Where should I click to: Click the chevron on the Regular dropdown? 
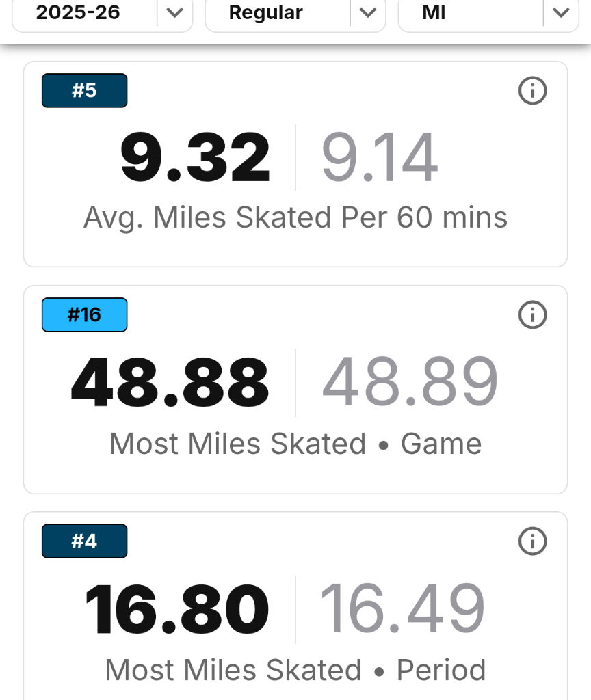[368, 12]
